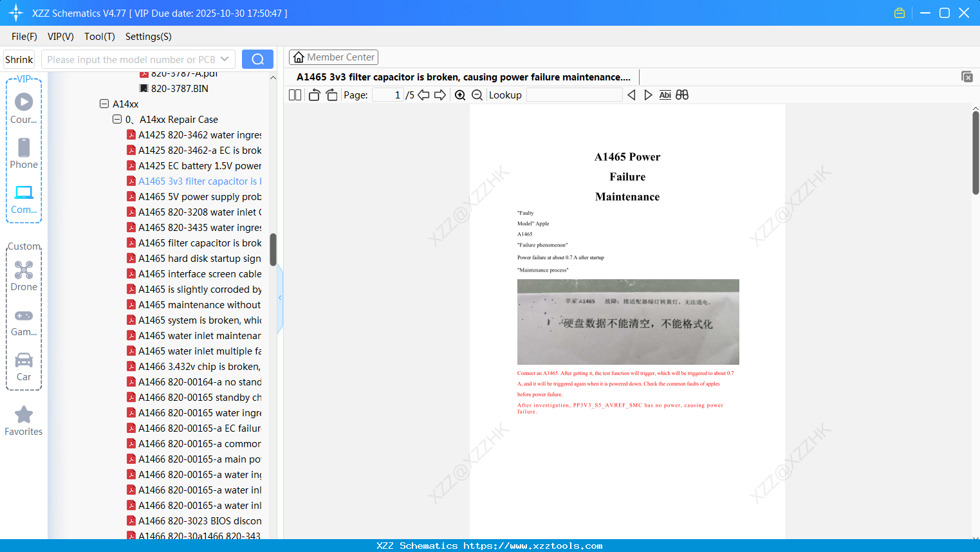Screen dimensions: 980x552
Task: Go to previous page arrow
Action: coord(423,95)
